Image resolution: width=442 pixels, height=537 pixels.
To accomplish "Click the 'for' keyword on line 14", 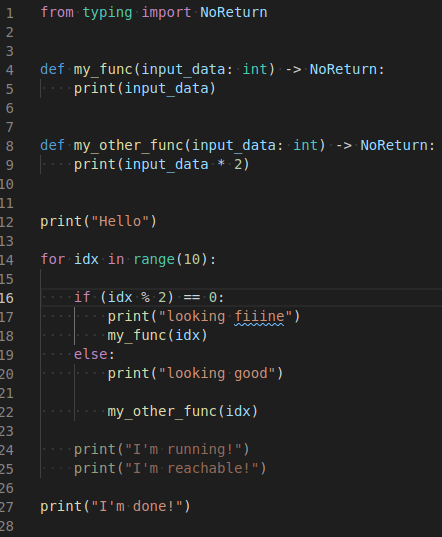I will [x=52, y=259].
